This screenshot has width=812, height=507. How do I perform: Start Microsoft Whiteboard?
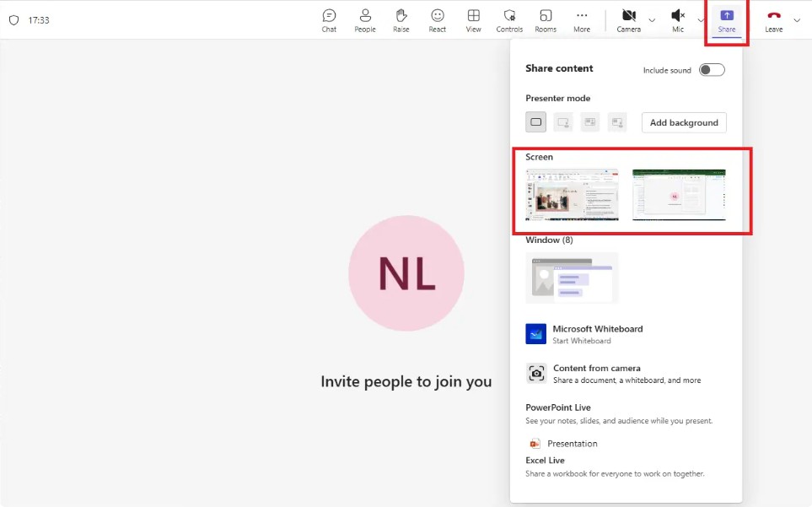(x=597, y=334)
